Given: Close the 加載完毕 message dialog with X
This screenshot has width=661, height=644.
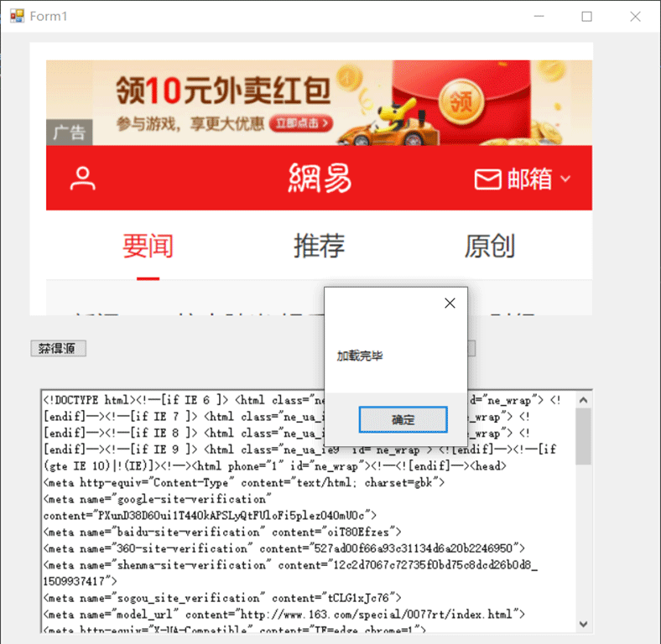Looking at the screenshot, I should click(x=450, y=303).
